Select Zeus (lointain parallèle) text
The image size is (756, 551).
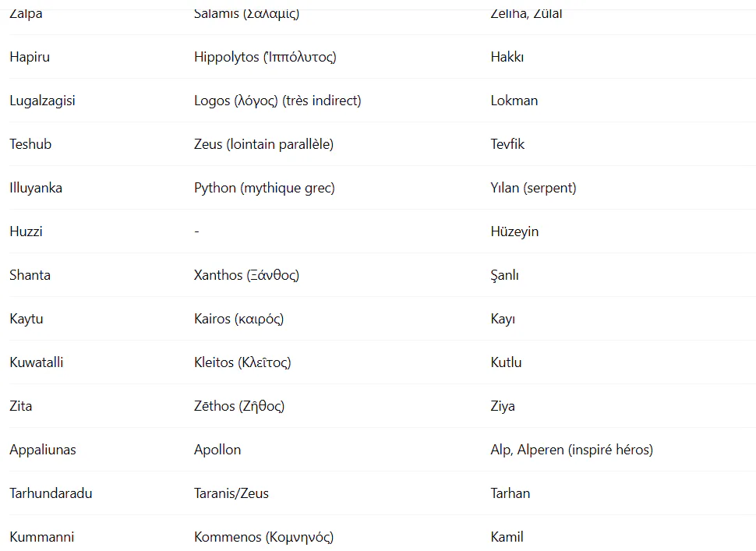263,144
